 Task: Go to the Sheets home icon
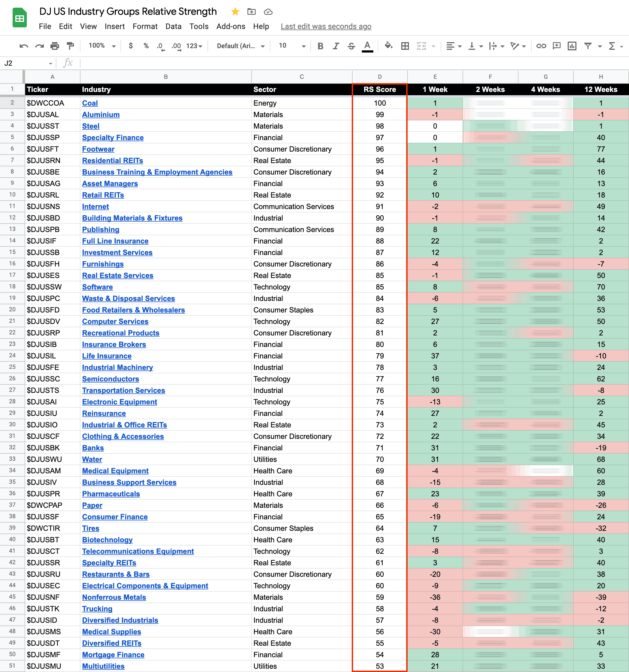coord(20,18)
